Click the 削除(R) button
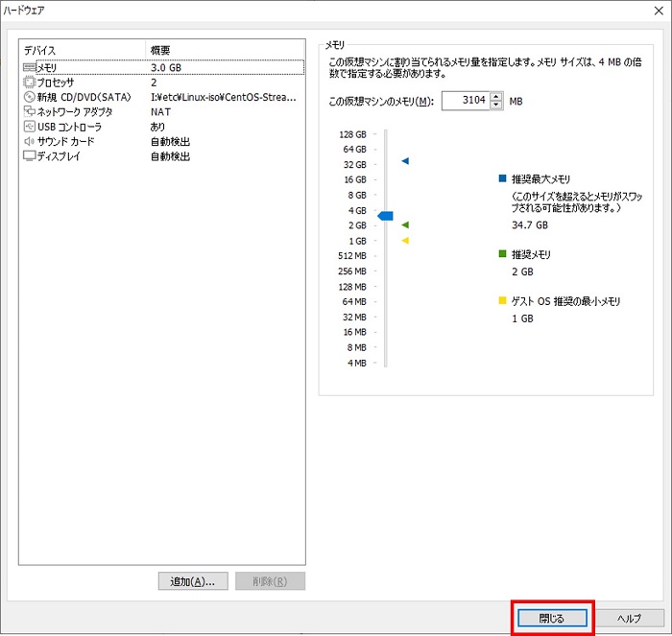 pyautogui.click(x=270, y=581)
